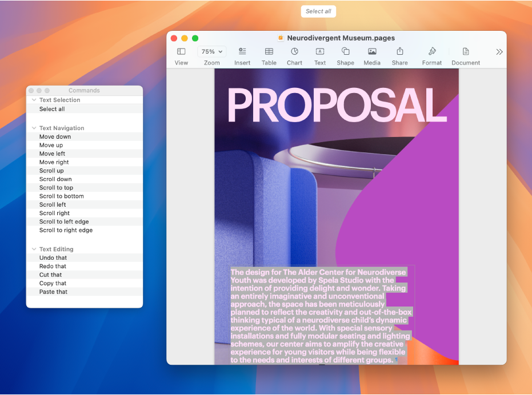Image resolution: width=532 pixels, height=395 pixels.
Task: Choose the Scroll up command
Action: point(85,171)
